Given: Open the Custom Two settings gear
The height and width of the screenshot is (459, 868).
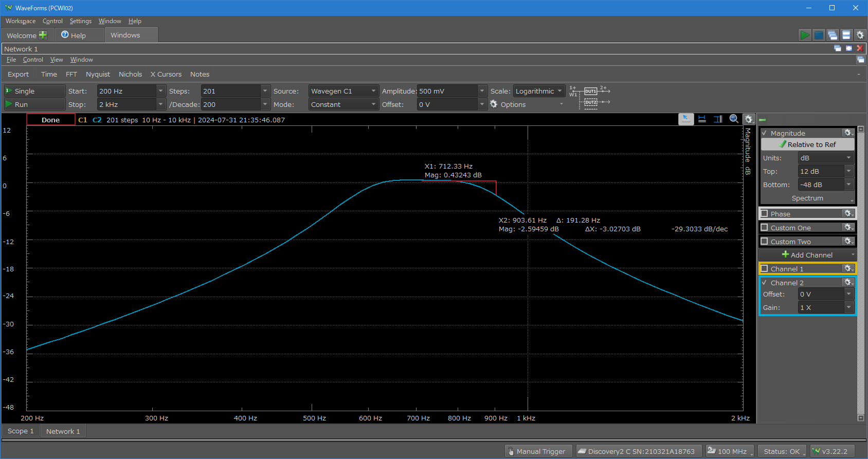Looking at the screenshot, I should click(x=848, y=242).
